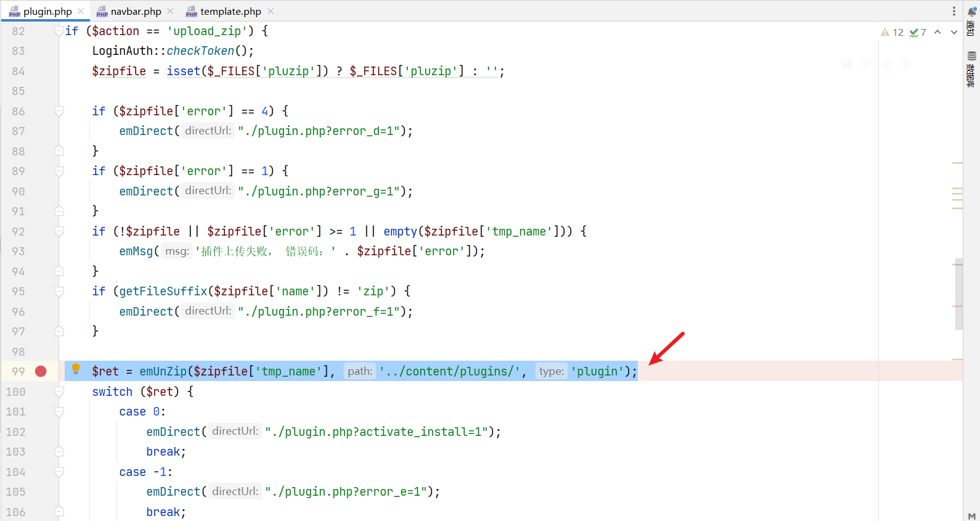This screenshot has width=980, height=521.
Task: Fold the error == 4 block at line 86
Action: point(59,111)
